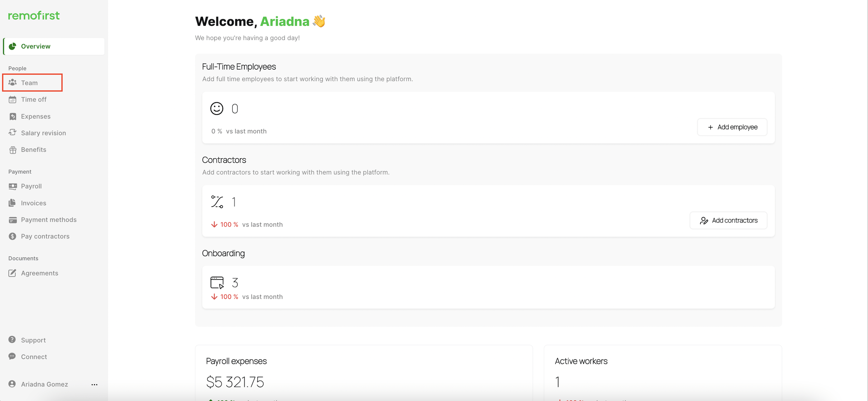The width and height of the screenshot is (868, 401).
Task: Click the Invoices document icon
Action: (x=12, y=203)
